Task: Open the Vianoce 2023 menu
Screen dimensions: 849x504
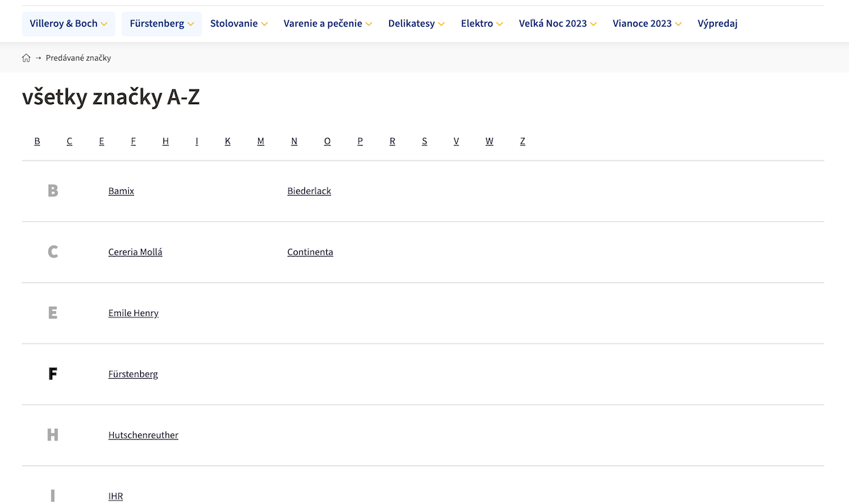Action: click(x=647, y=23)
